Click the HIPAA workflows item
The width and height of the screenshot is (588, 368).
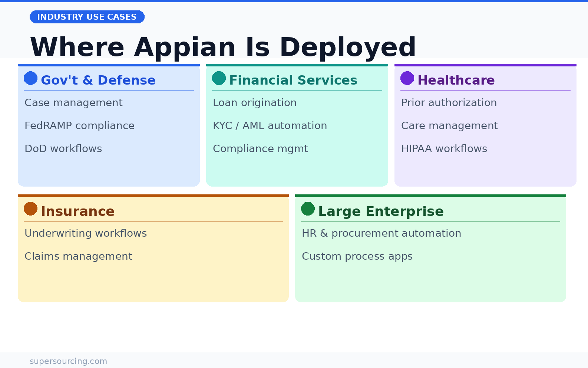tap(444, 149)
